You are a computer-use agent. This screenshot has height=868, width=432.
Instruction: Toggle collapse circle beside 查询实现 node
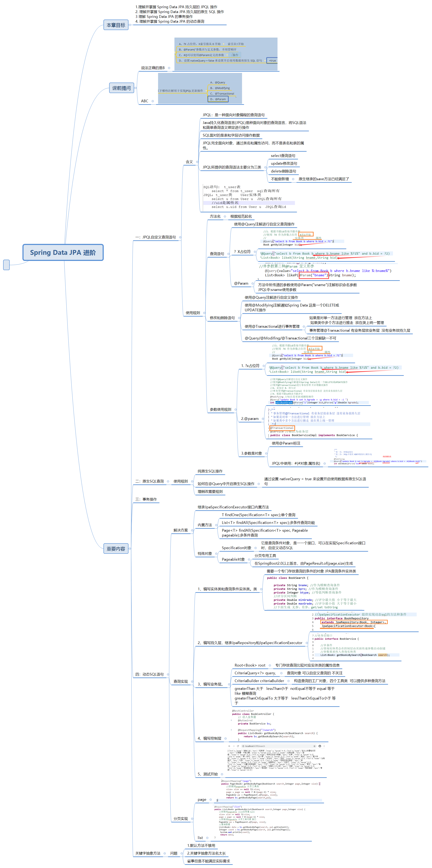pos(192,681)
